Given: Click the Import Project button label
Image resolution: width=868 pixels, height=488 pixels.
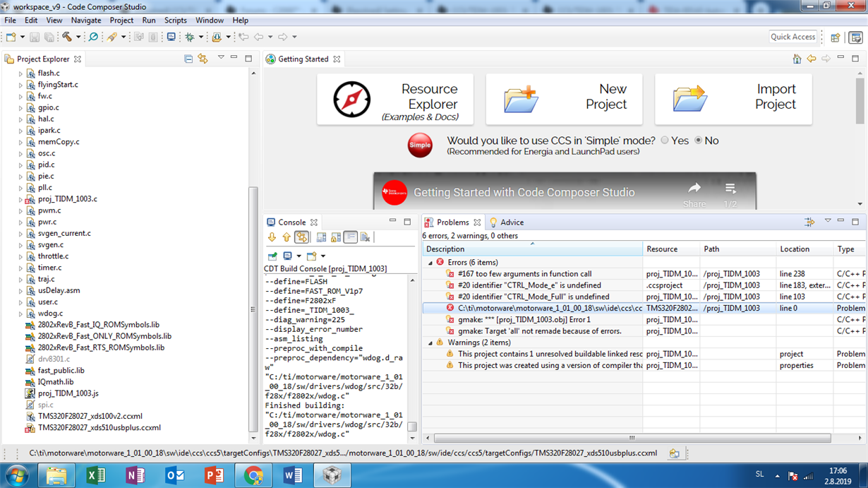Looking at the screenshot, I should coord(776,97).
